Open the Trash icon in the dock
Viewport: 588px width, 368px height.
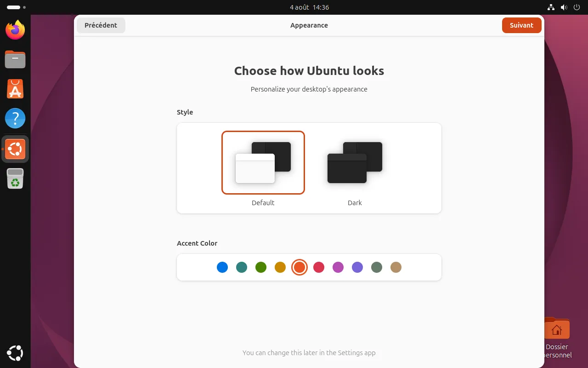tap(15, 178)
